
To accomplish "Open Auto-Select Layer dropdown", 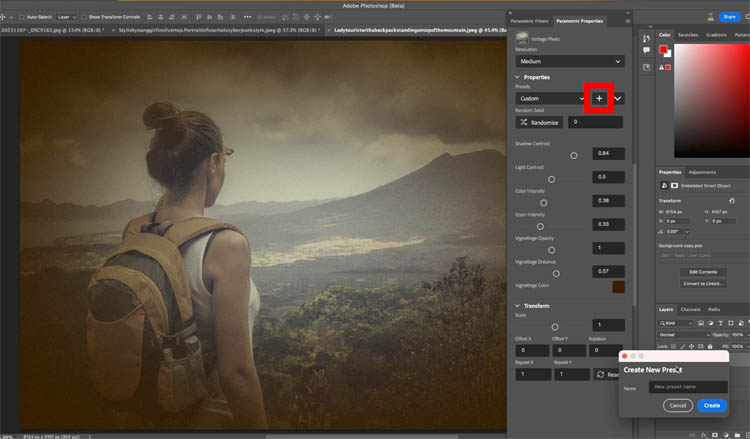I will 66,17.
